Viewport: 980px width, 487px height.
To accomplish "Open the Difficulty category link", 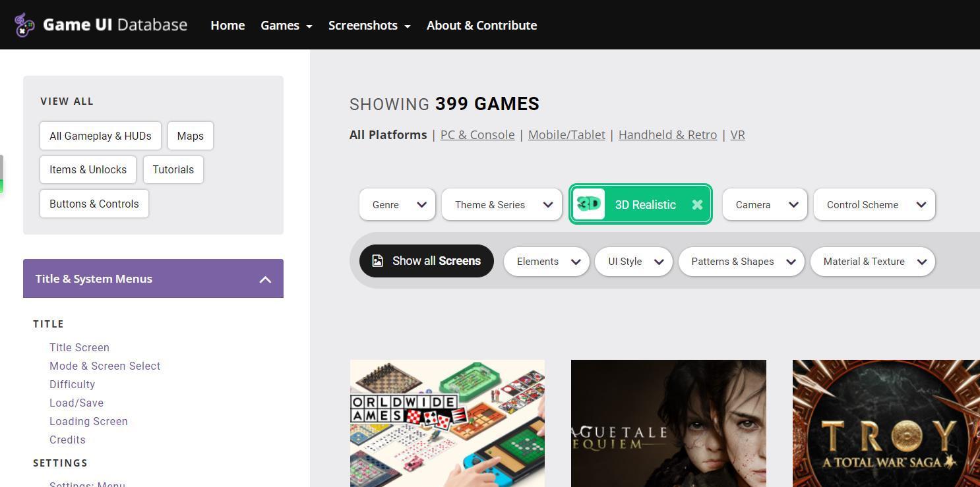I will tap(72, 384).
